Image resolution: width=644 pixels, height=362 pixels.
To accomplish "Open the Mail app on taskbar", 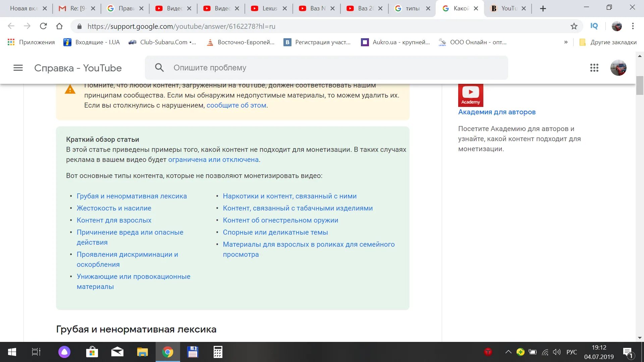I will pos(117,352).
